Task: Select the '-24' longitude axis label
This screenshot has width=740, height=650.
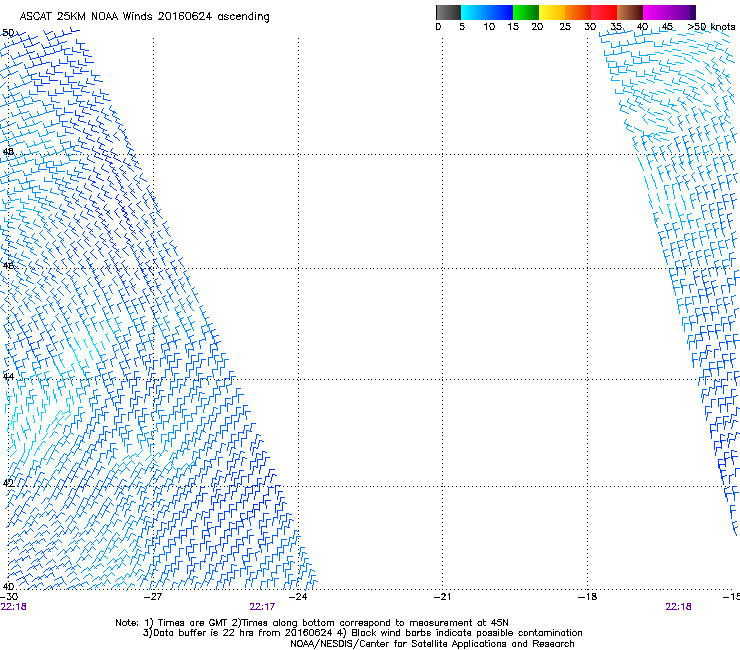Action: (x=298, y=597)
